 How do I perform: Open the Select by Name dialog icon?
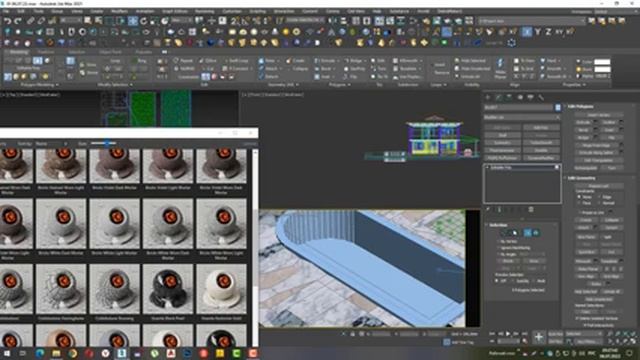(98, 21)
